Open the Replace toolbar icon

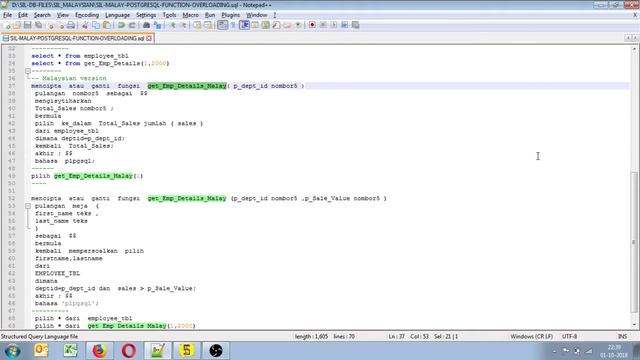click(158, 25)
